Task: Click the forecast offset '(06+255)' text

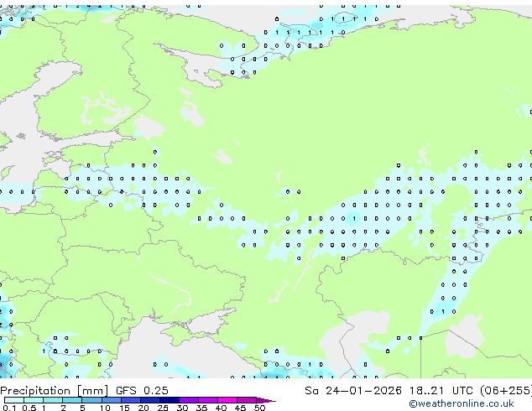Action: tap(506, 391)
